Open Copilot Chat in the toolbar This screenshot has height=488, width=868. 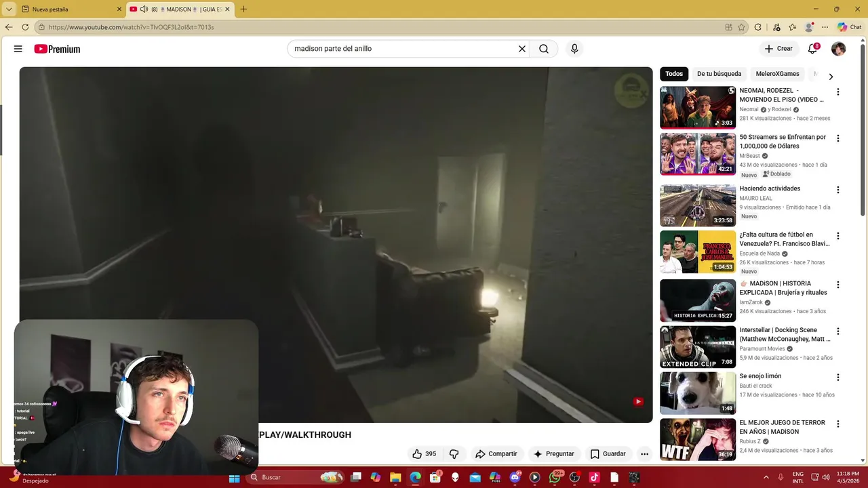849,27
